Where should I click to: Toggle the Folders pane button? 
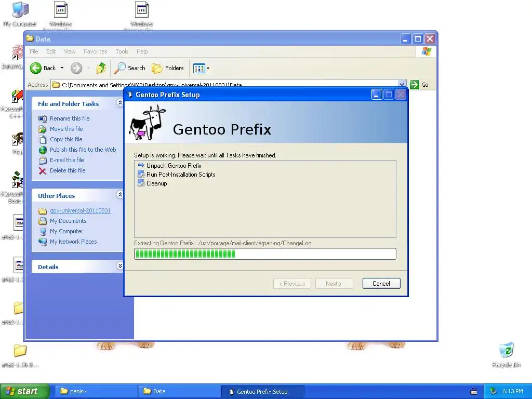coord(168,68)
